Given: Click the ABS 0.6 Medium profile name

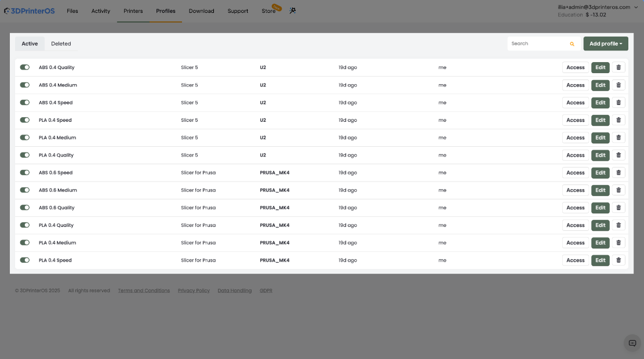Looking at the screenshot, I should 57,190.
